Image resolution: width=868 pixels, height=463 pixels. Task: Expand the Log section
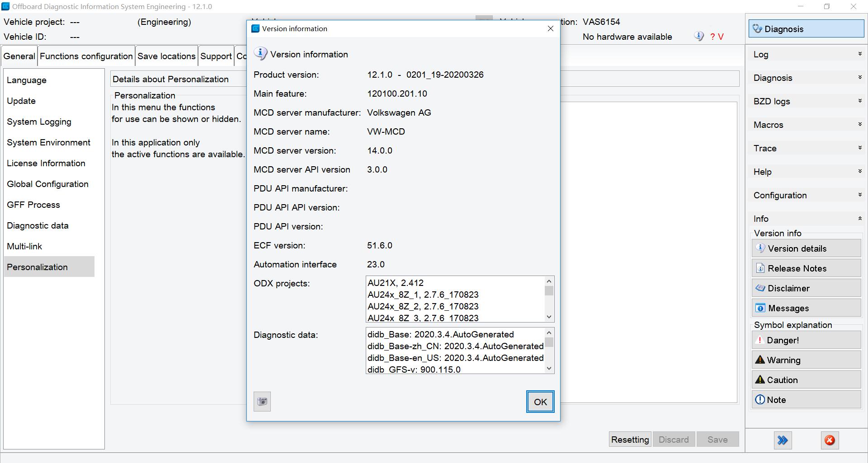tap(807, 54)
